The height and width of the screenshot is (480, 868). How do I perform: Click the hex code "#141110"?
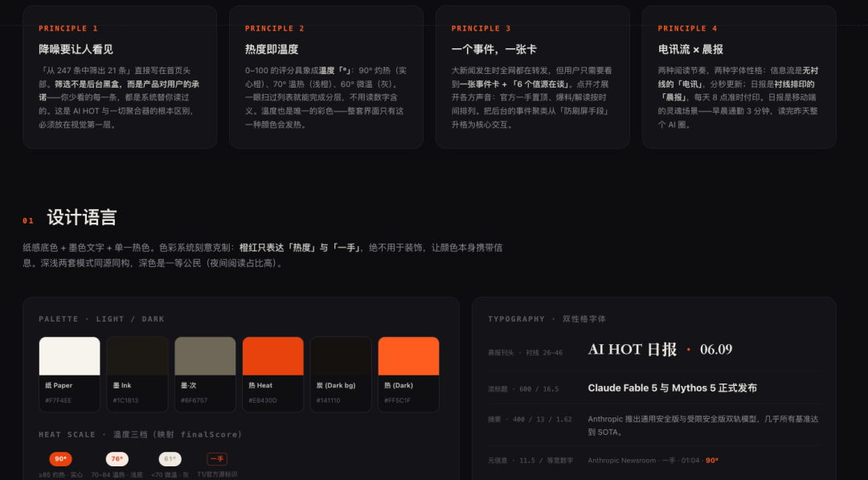pos(328,400)
